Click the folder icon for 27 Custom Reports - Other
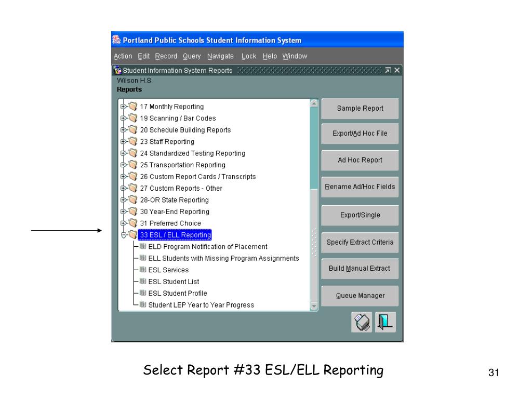Viewport: 532px width, 399px height. point(132,188)
